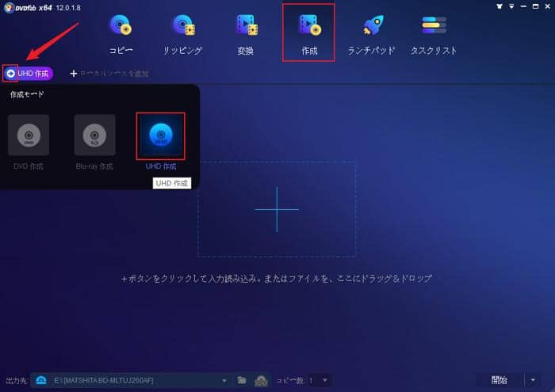This screenshot has width=555, height=392.
Task: Click version number 12.0.1.8 text
Action: [x=68, y=8]
